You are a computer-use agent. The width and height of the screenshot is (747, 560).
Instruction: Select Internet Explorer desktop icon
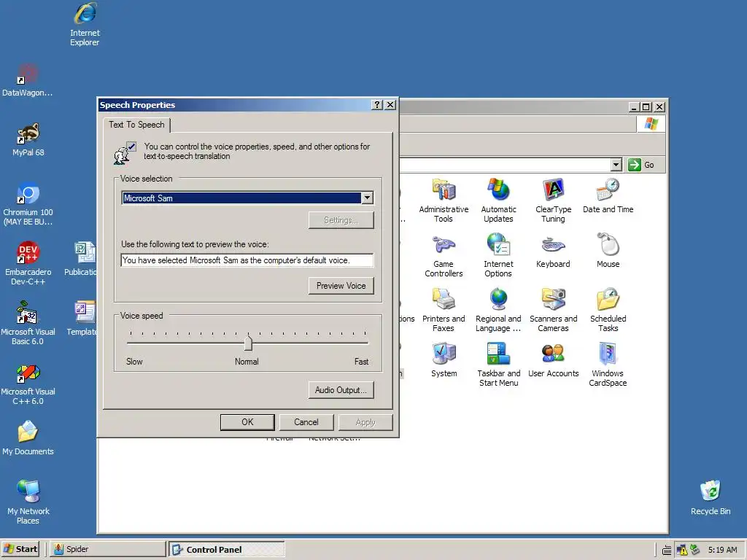(x=85, y=24)
